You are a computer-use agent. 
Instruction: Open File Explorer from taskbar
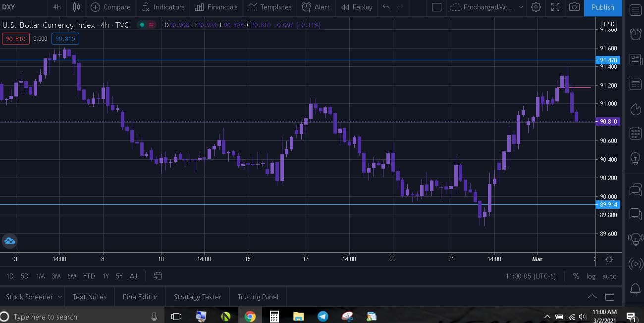tap(298, 317)
